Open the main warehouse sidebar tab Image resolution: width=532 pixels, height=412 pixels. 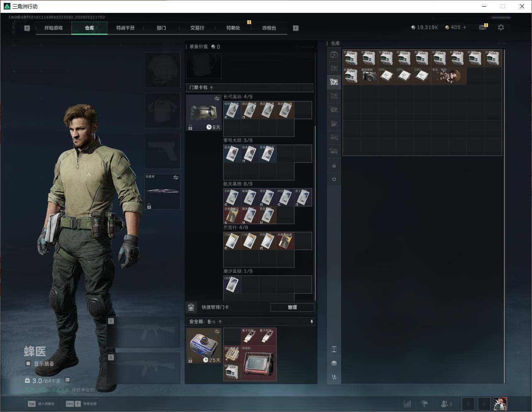334,55
